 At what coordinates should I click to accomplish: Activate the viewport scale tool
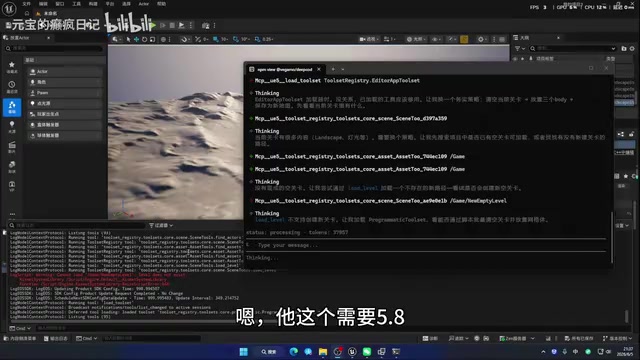152,39
